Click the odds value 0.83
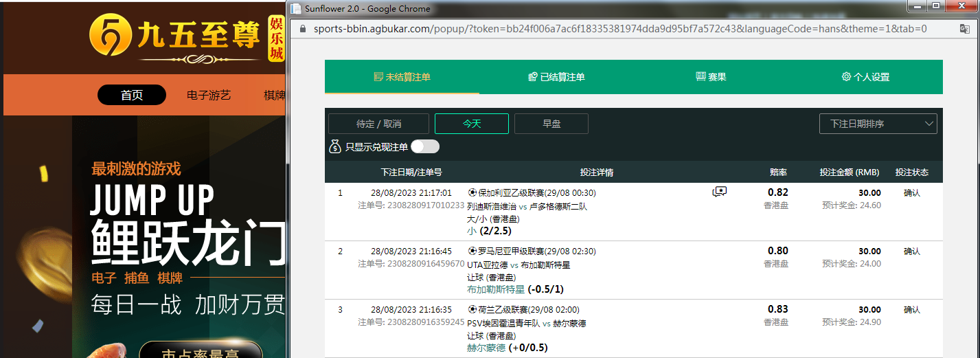Viewport: 980px width, 358px height. point(778,309)
